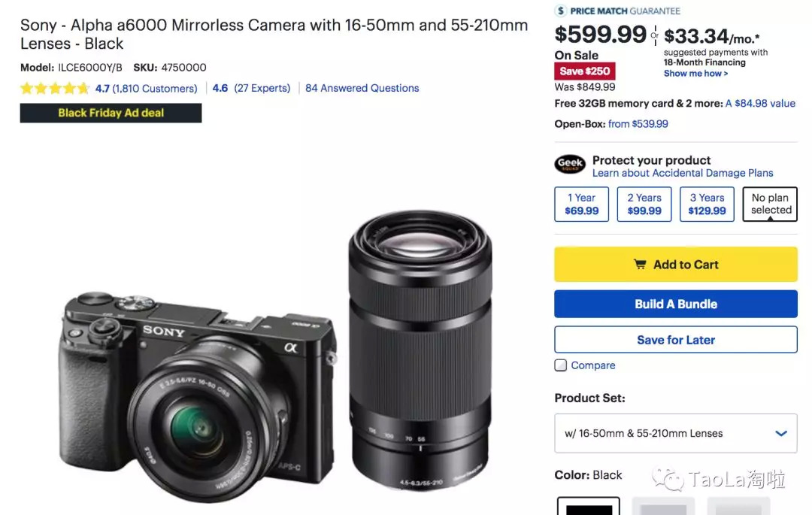The image size is (812, 515).
Task: Expand the Show me how financing link
Action: pyautogui.click(x=695, y=74)
